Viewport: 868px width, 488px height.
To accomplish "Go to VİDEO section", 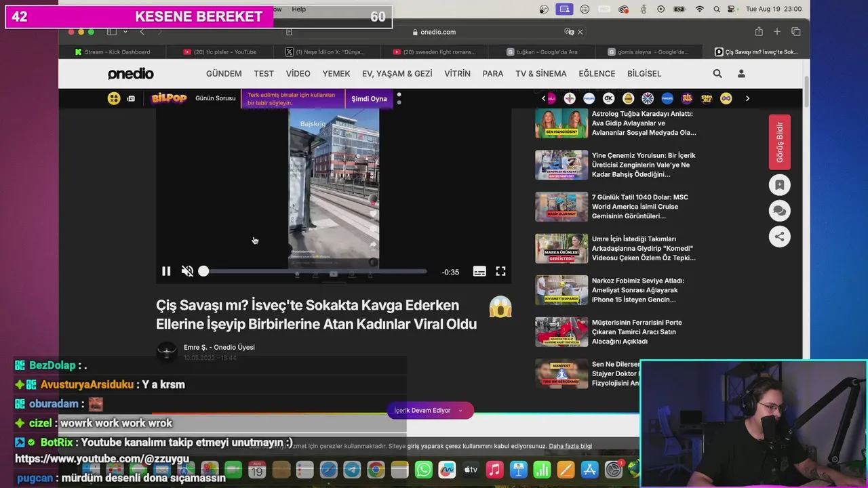I will (298, 74).
